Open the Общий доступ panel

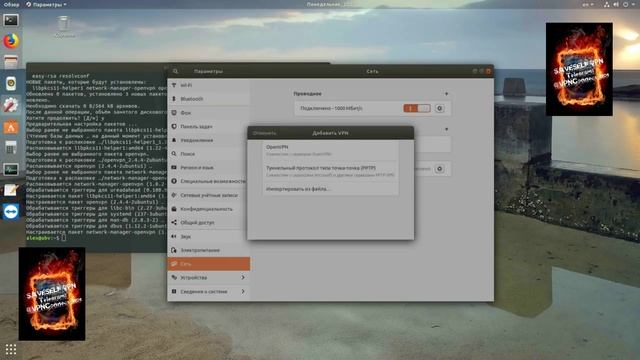[209, 222]
